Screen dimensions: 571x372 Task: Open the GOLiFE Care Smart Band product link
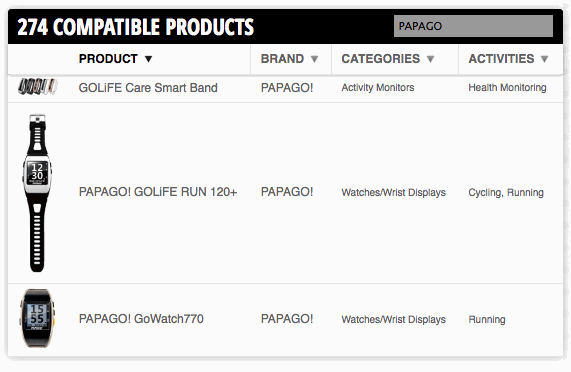[x=148, y=88]
